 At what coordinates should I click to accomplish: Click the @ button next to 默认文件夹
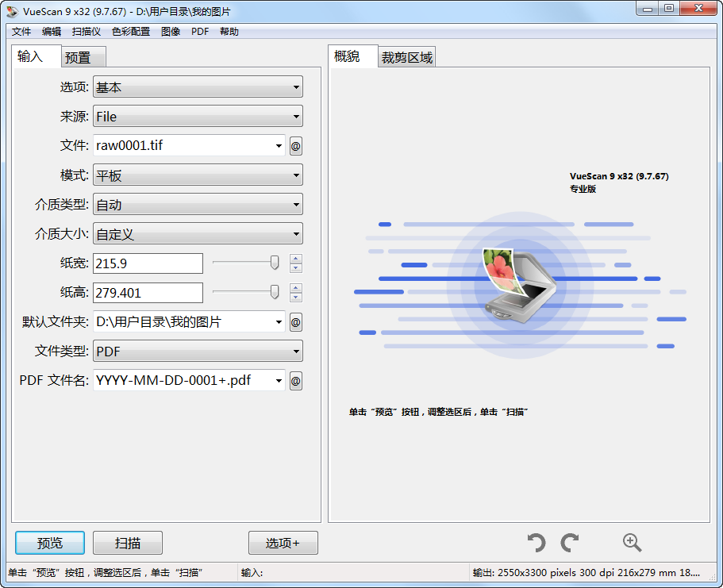295,322
